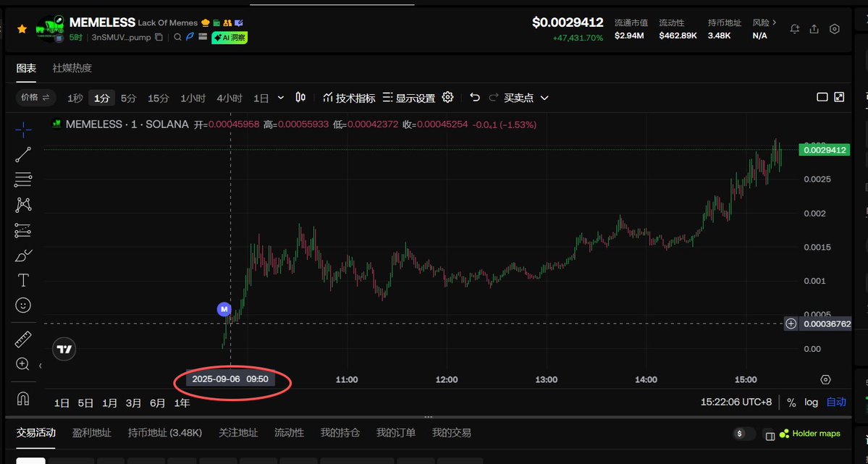Image resolution: width=868 pixels, height=464 pixels.
Task: Select the trend line drawing tool
Action: 23,154
